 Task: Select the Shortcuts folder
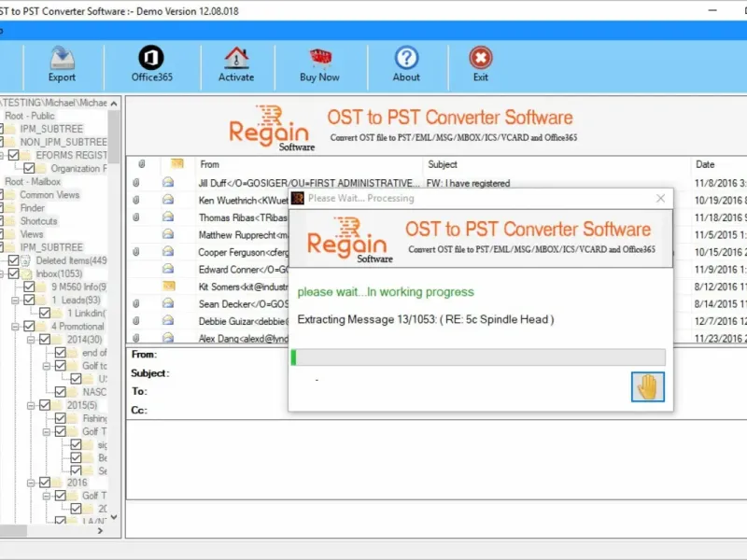[38, 221]
